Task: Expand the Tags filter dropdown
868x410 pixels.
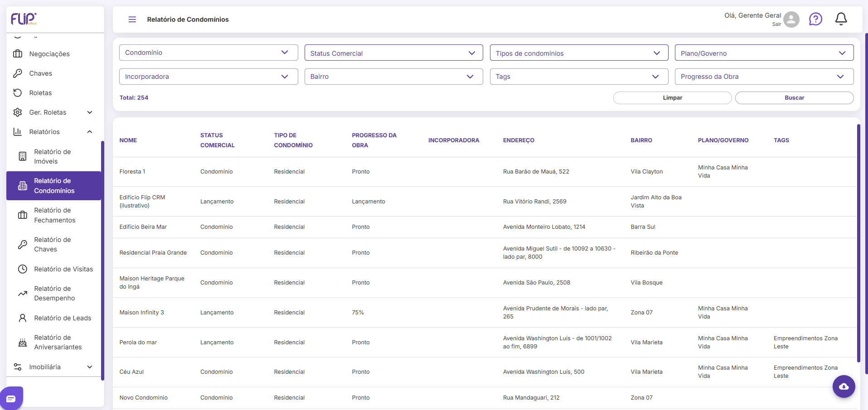Action: [x=579, y=77]
